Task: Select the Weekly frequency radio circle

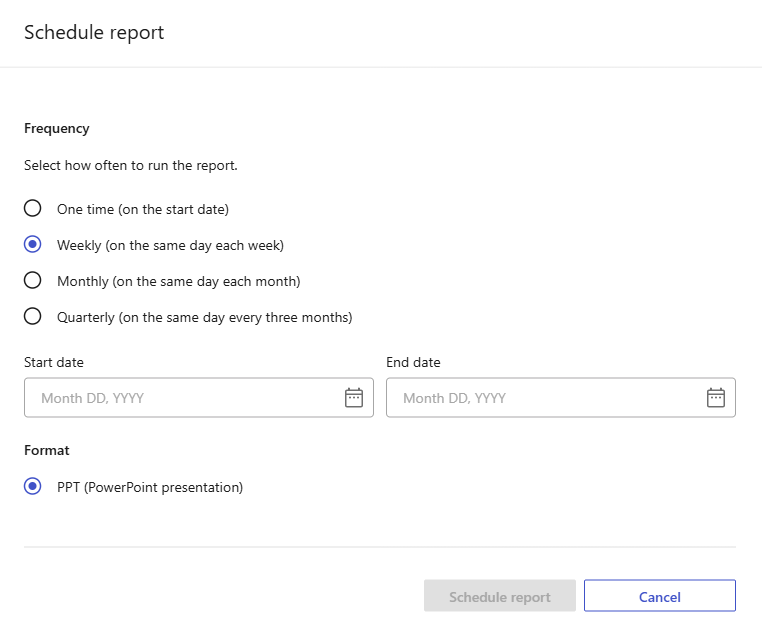Action: pyautogui.click(x=33, y=244)
